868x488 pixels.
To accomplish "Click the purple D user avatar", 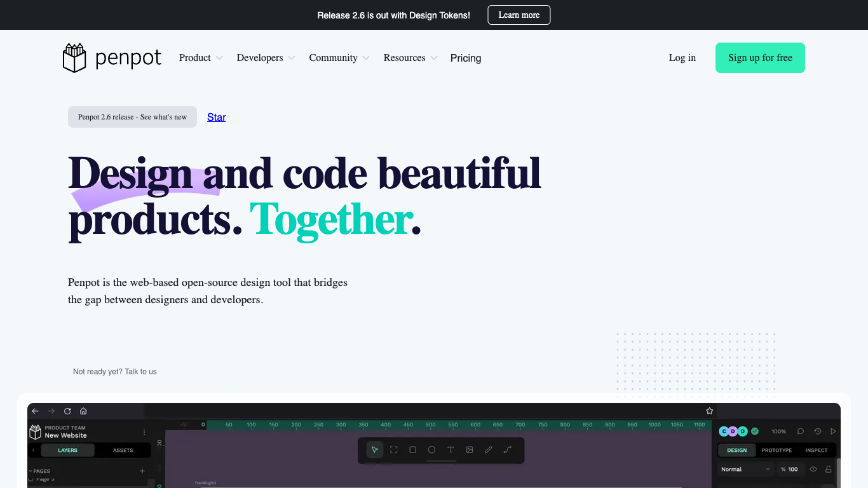I will tap(733, 431).
